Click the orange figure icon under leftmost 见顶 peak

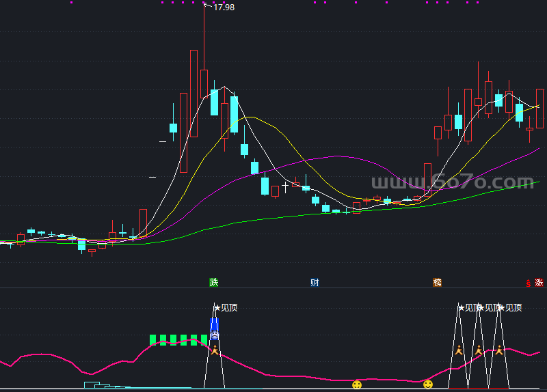(x=215, y=350)
